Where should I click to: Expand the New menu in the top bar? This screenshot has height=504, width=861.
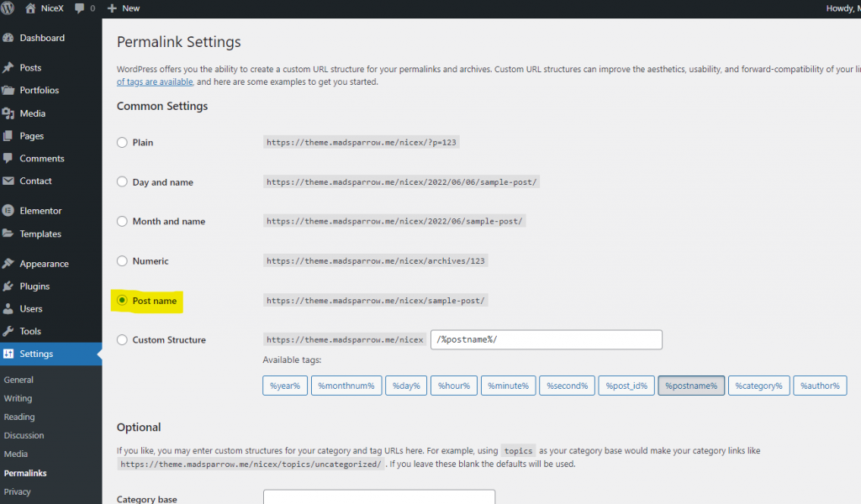click(x=123, y=8)
